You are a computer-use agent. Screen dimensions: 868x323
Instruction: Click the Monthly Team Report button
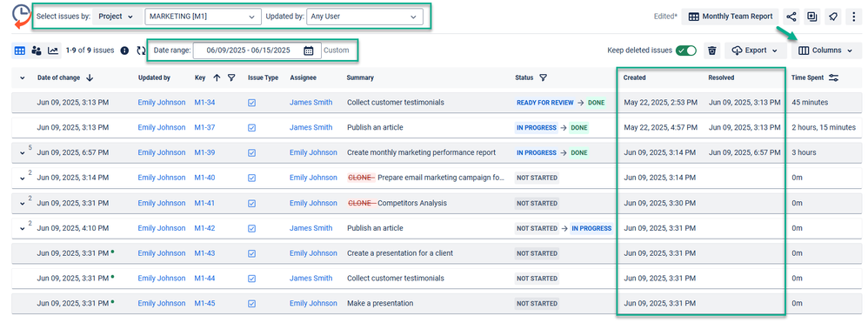pos(731,17)
